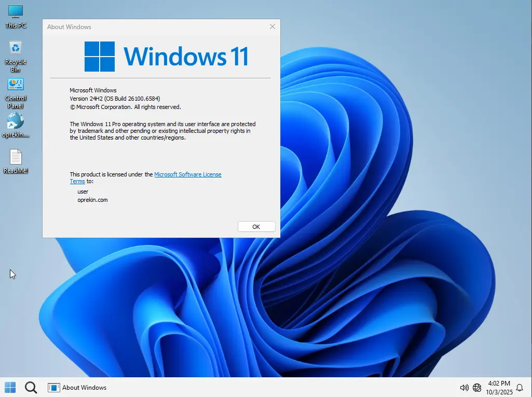
Task: Open the clock showing 4:02 PM
Action: (499, 388)
